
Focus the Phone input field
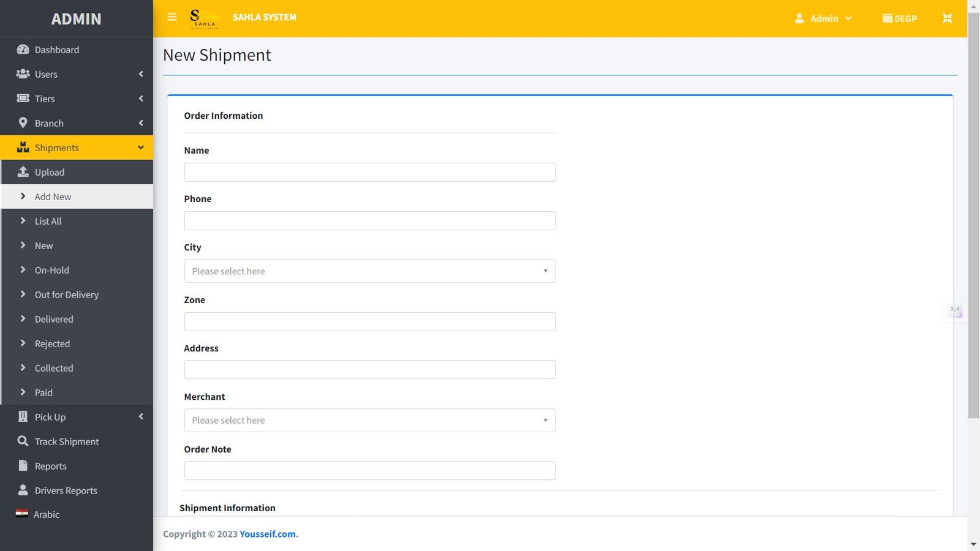point(370,220)
